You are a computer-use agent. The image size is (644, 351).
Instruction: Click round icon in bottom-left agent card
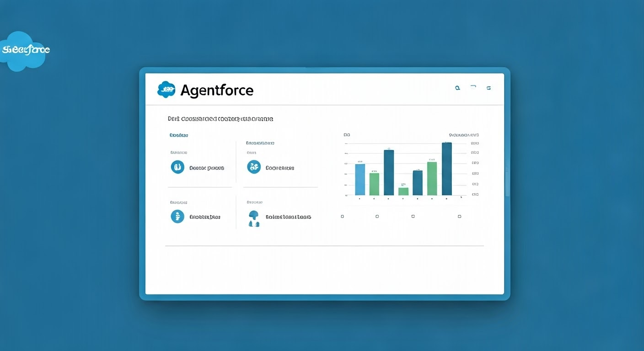point(177,216)
